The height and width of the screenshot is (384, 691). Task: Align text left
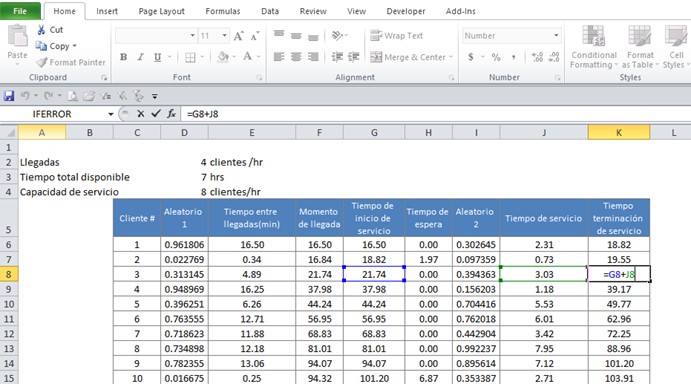[x=279, y=57]
